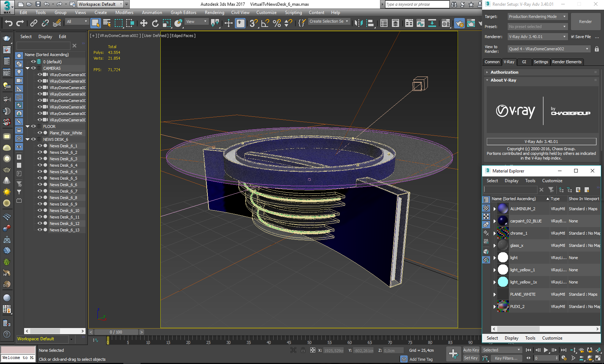This screenshot has height=364, width=604.
Task: Collapse the CAMERAS layer group
Action: (x=28, y=68)
